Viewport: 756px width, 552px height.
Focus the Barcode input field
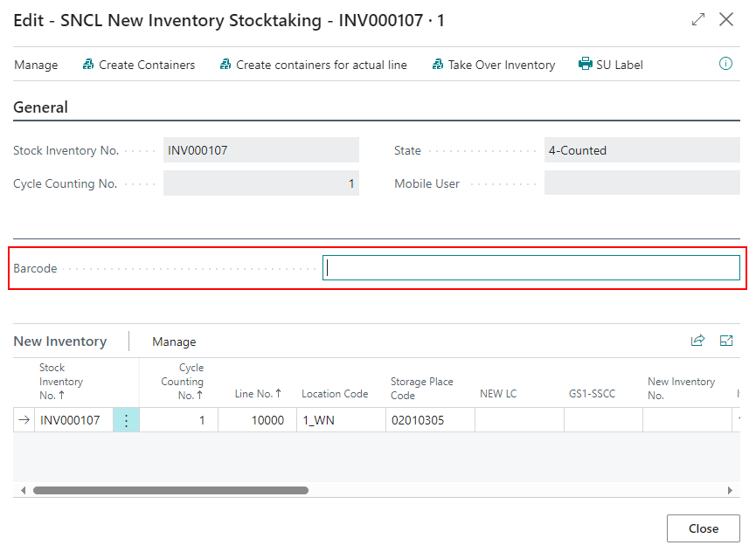(x=531, y=268)
